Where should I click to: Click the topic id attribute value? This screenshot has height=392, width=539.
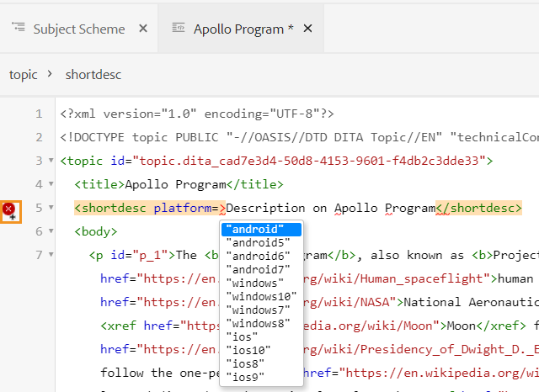coord(309,161)
